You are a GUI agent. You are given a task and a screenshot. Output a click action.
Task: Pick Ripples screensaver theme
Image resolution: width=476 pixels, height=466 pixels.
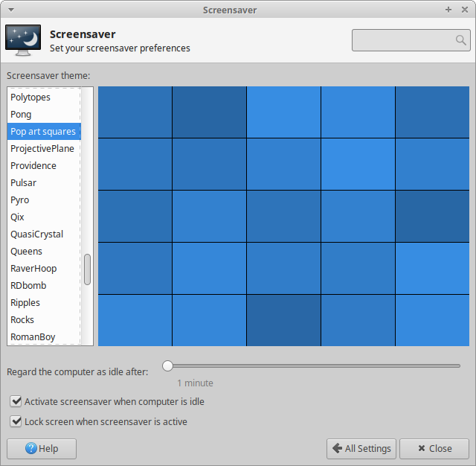click(x=44, y=302)
